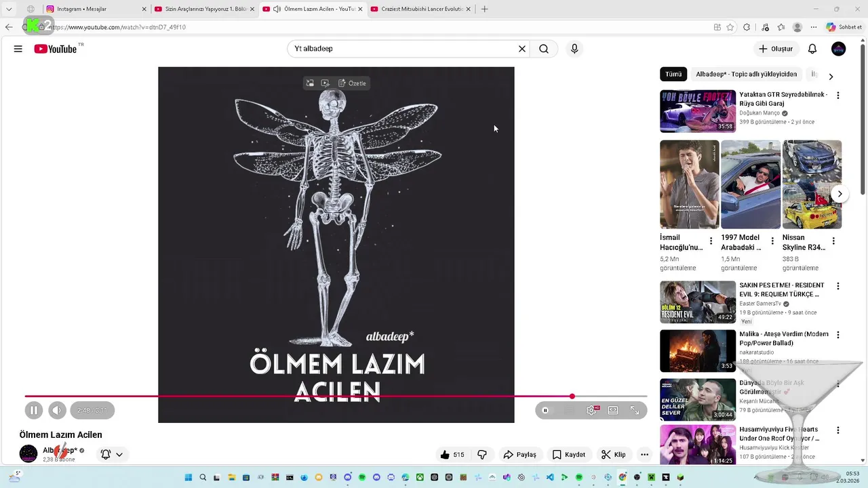The image size is (868, 488).
Task: Show more shorts with right arrow
Action: point(840,194)
